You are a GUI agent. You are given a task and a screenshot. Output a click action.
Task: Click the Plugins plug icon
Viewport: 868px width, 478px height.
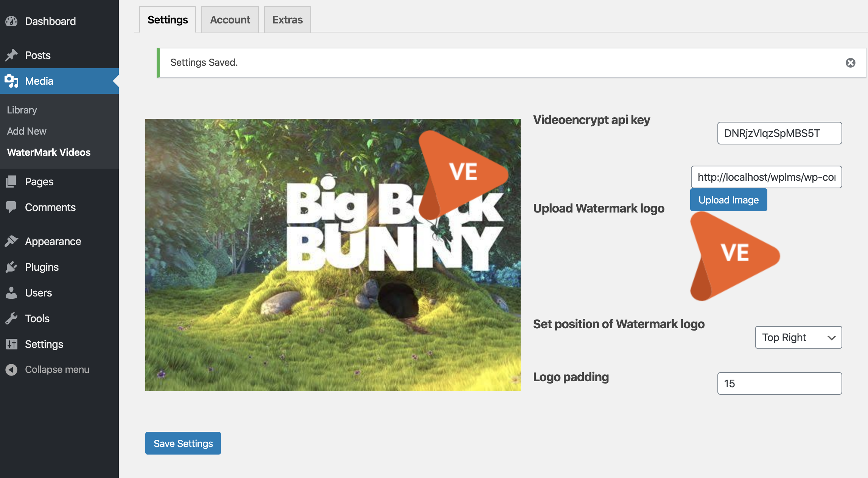pos(11,267)
